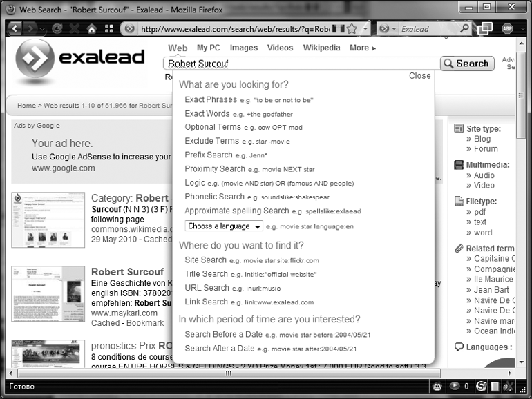Close the advanced search help popup
The height and width of the screenshot is (399, 532).
[x=419, y=76]
